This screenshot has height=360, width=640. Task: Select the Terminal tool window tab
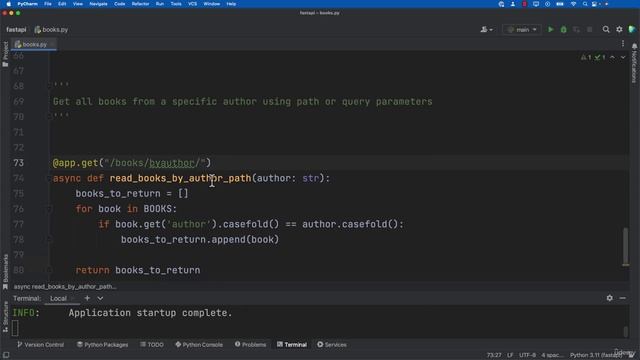coord(292,344)
